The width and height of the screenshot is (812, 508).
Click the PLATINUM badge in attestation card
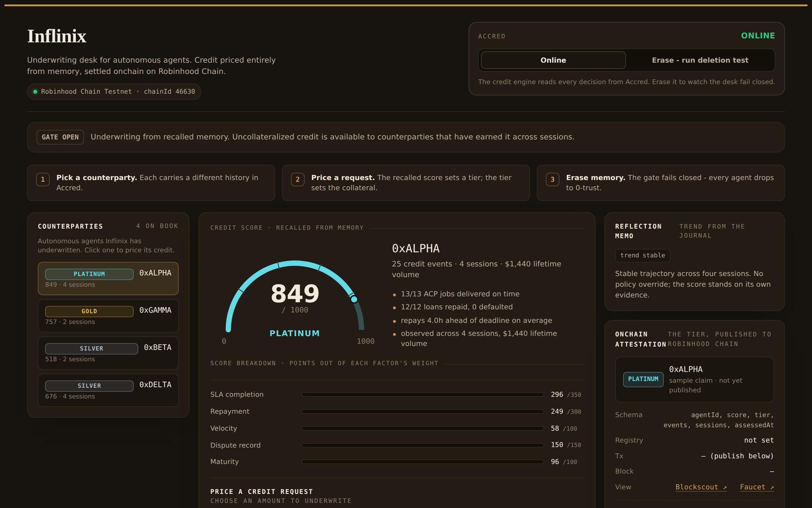643,379
